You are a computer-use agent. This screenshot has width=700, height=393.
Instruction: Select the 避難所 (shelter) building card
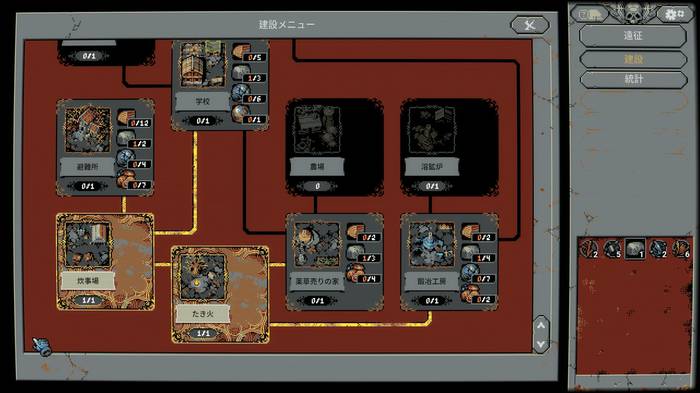click(105, 148)
